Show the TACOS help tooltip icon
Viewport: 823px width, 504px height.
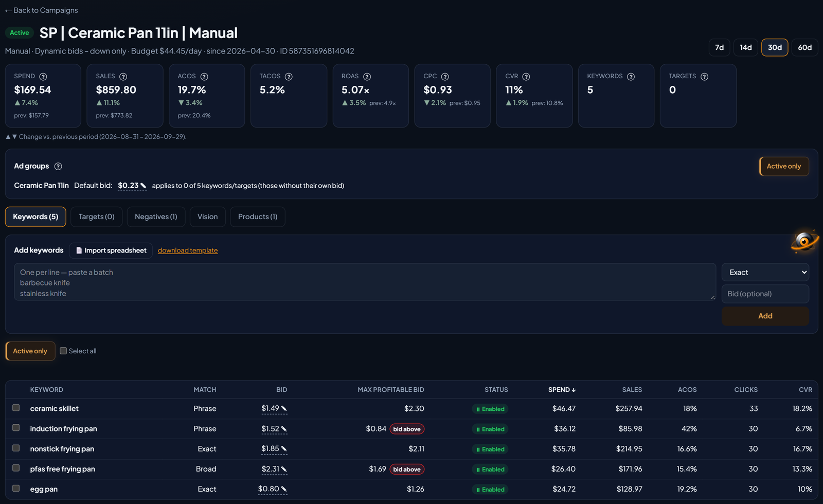[x=289, y=77]
